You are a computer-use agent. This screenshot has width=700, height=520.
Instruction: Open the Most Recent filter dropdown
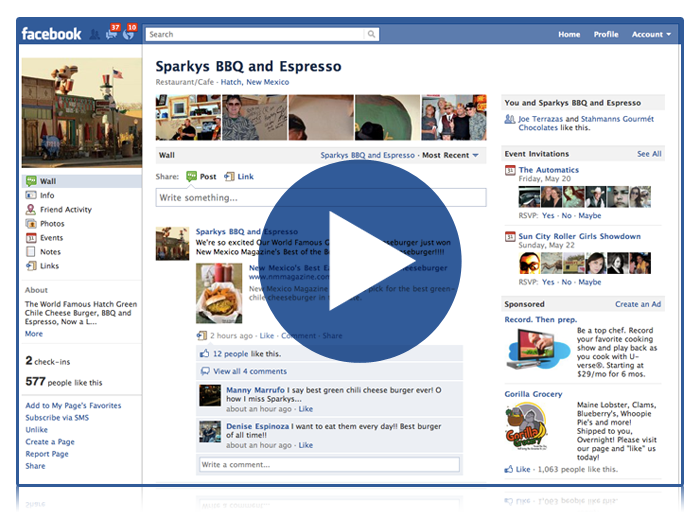[450, 155]
